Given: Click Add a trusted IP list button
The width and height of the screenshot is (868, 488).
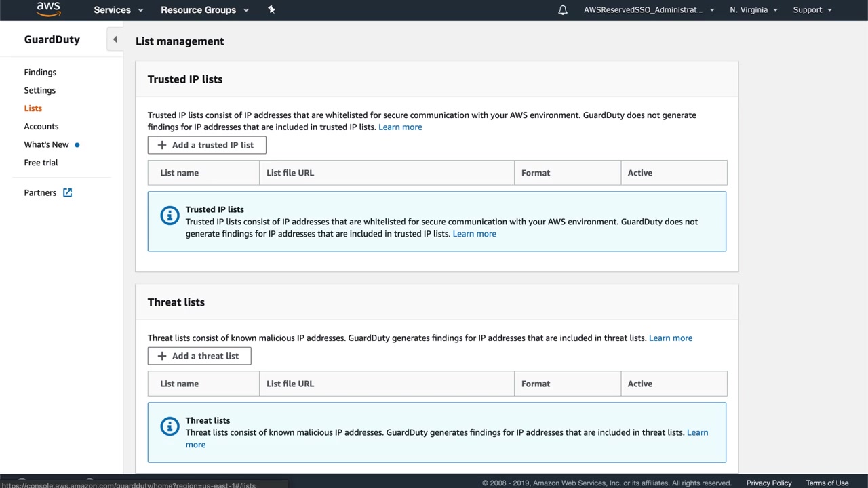Looking at the screenshot, I should 207,145.
